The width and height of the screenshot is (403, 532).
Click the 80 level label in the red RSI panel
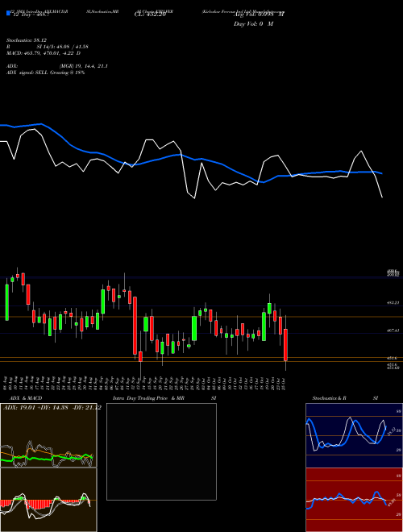click(399, 476)
